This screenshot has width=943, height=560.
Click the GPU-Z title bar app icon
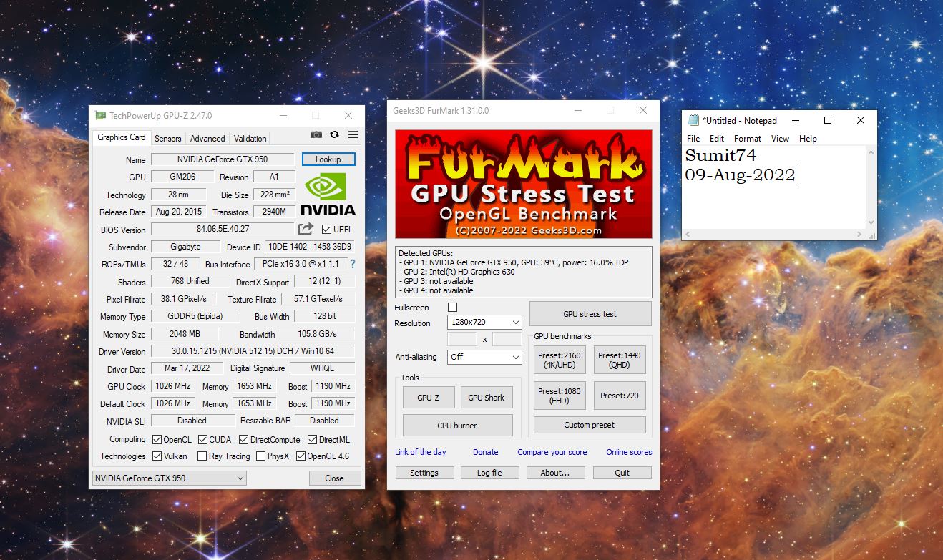(x=101, y=115)
